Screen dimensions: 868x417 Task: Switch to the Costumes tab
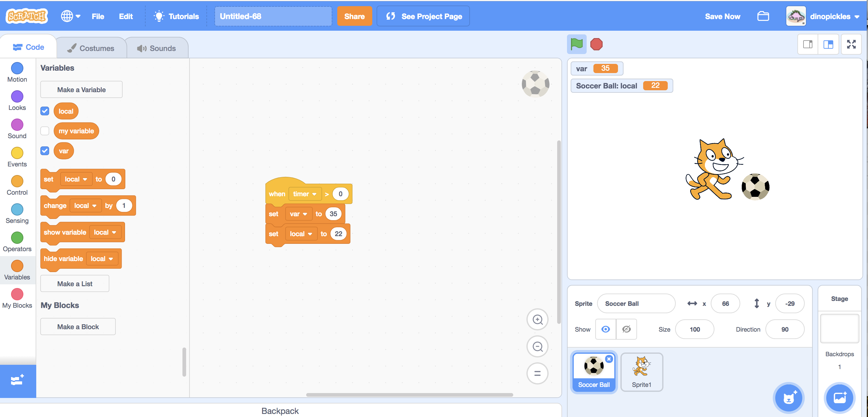pos(91,48)
